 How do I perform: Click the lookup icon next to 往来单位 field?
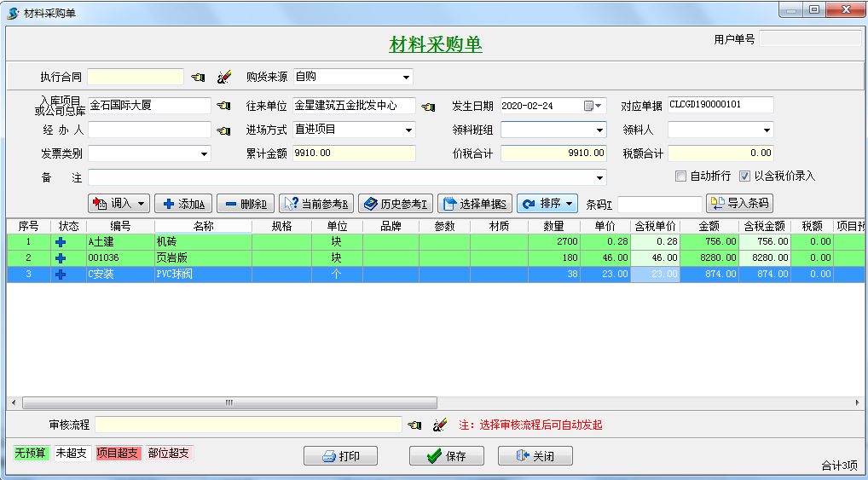click(x=428, y=107)
